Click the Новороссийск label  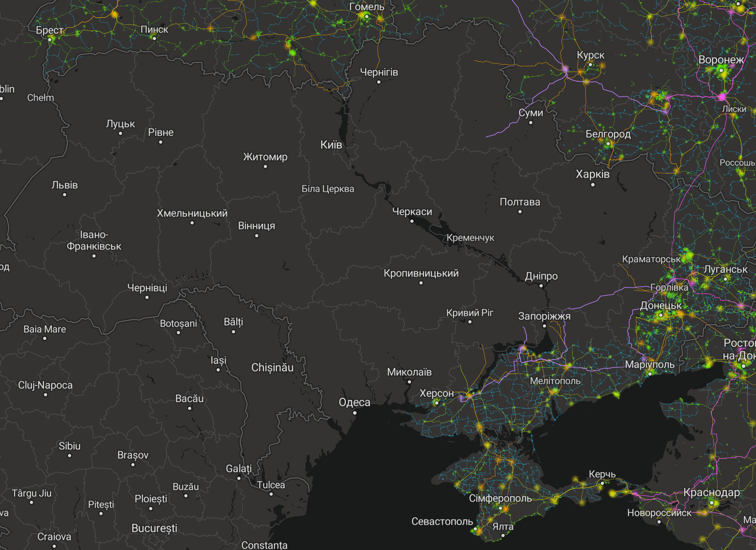(659, 513)
